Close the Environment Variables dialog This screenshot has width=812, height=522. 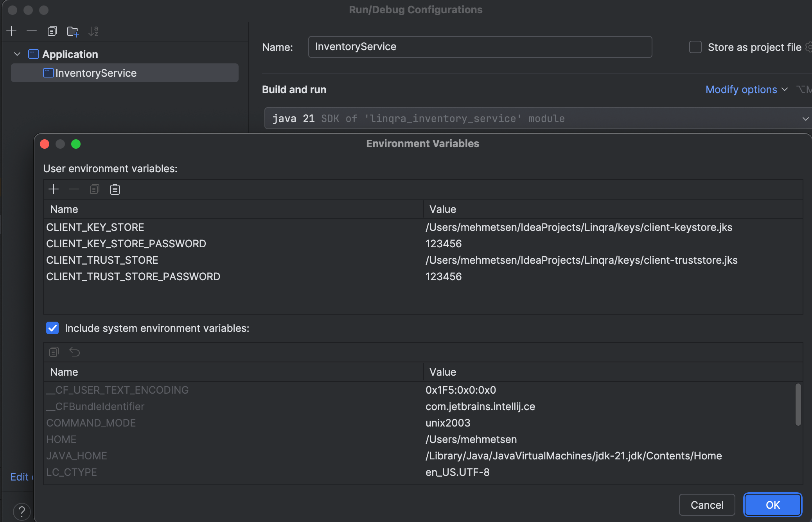(45, 144)
